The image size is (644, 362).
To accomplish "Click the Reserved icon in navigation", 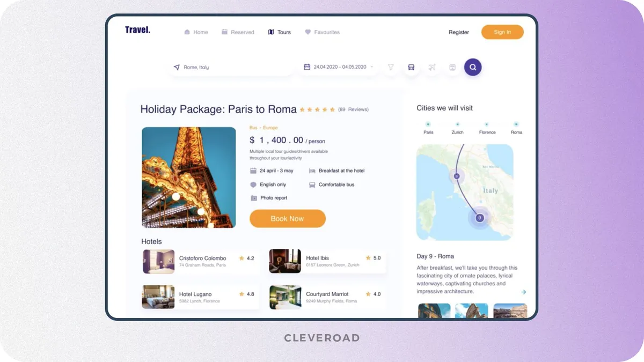I will click(x=224, y=32).
